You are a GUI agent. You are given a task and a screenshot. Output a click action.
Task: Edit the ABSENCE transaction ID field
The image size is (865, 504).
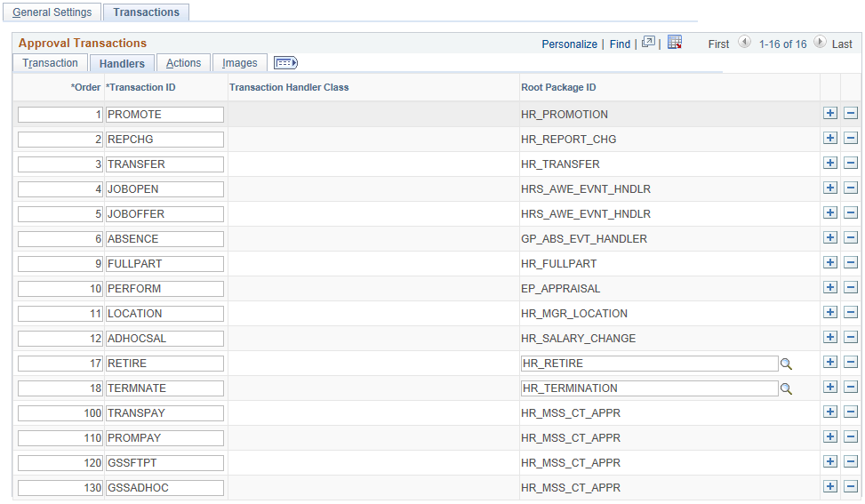click(x=164, y=239)
